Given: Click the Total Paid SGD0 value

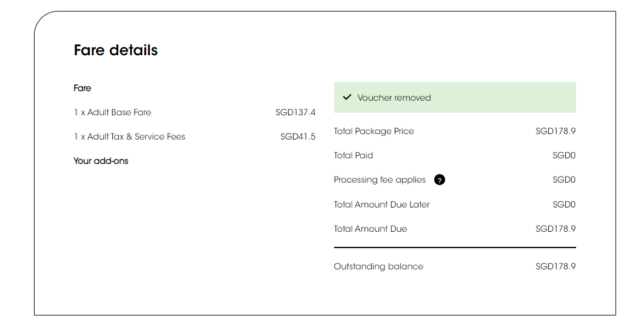Looking at the screenshot, I should (564, 155).
